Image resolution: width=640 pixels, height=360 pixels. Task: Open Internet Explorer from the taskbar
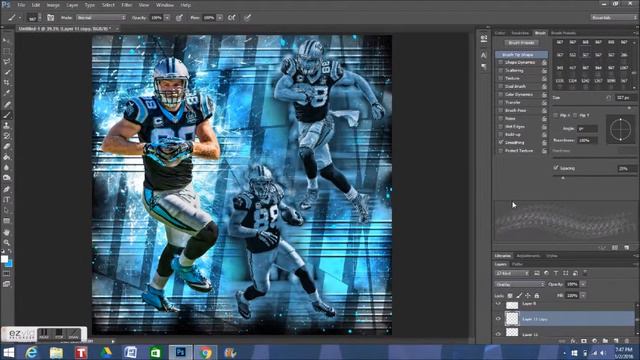[31, 352]
